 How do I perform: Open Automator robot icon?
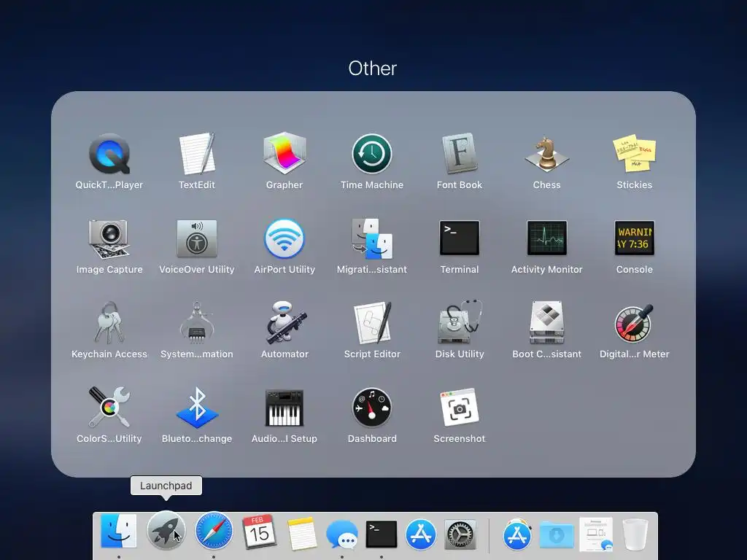click(x=286, y=322)
